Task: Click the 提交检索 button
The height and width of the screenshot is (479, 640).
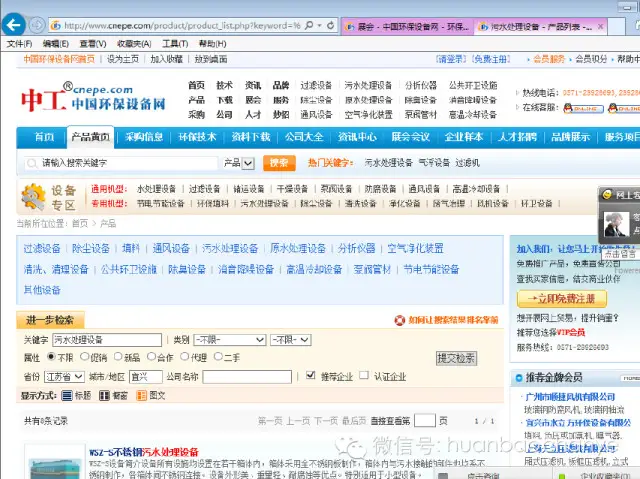Action: [x=456, y=358]
